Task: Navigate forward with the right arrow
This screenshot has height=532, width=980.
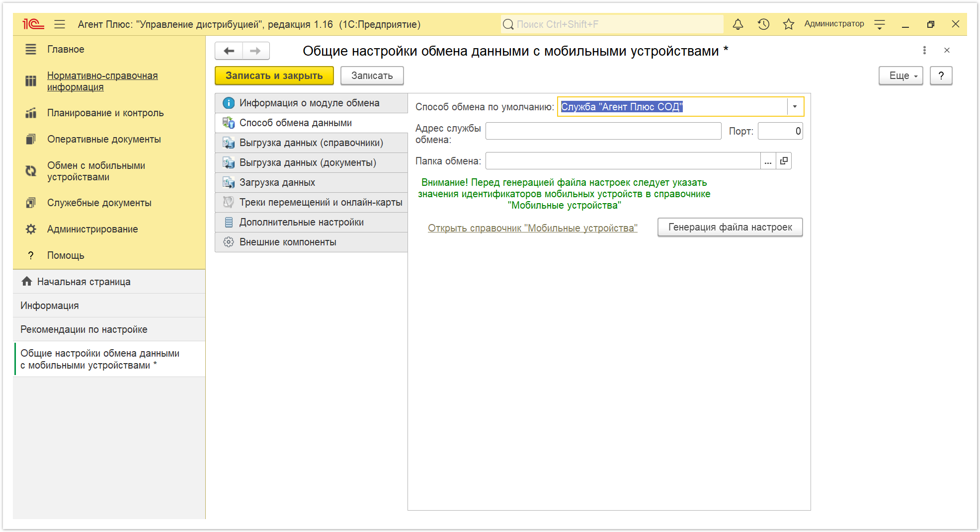Action: pyautogui.click(x=255, y=51)
